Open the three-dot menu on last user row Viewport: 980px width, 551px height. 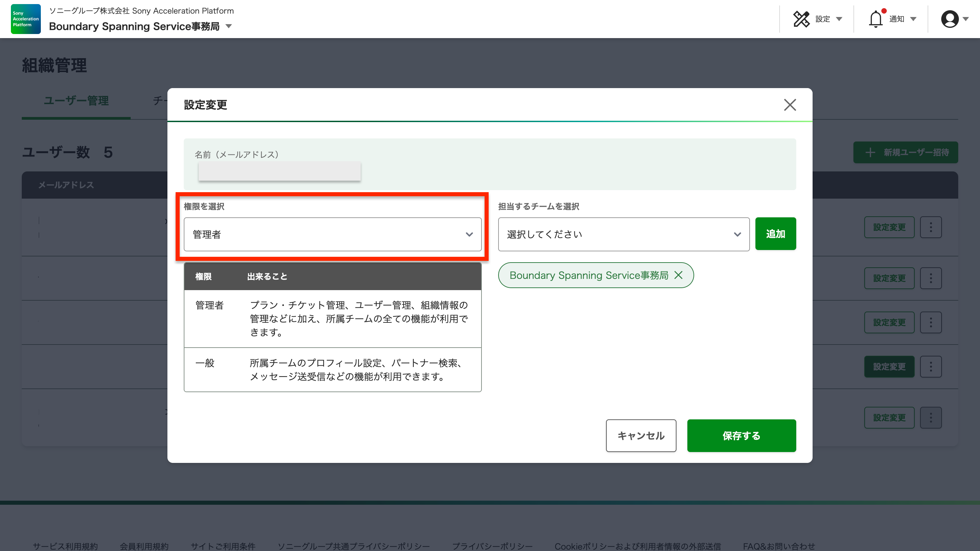pos(931,418)
